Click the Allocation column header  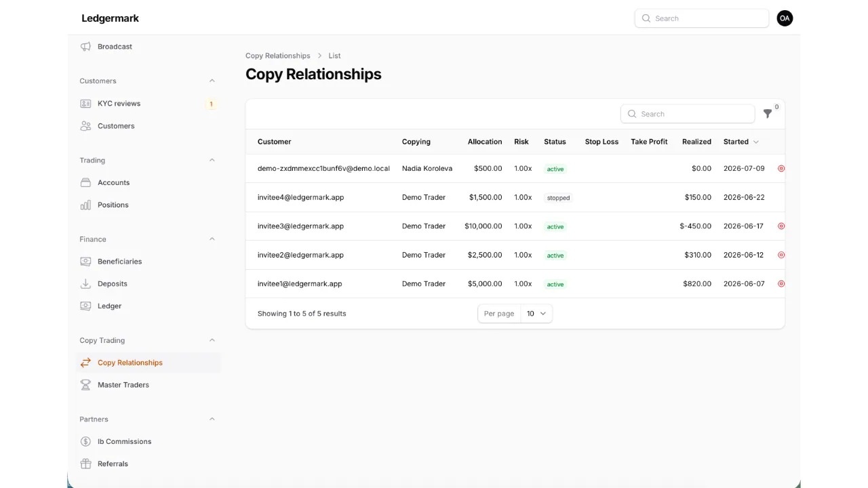tap(485, 142)
